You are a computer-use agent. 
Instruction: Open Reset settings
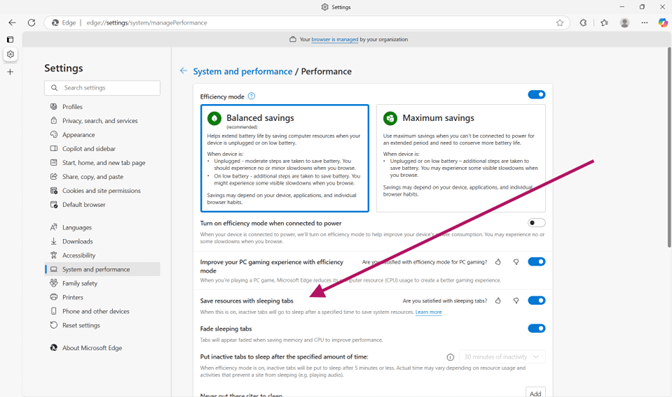coord(102,325)
